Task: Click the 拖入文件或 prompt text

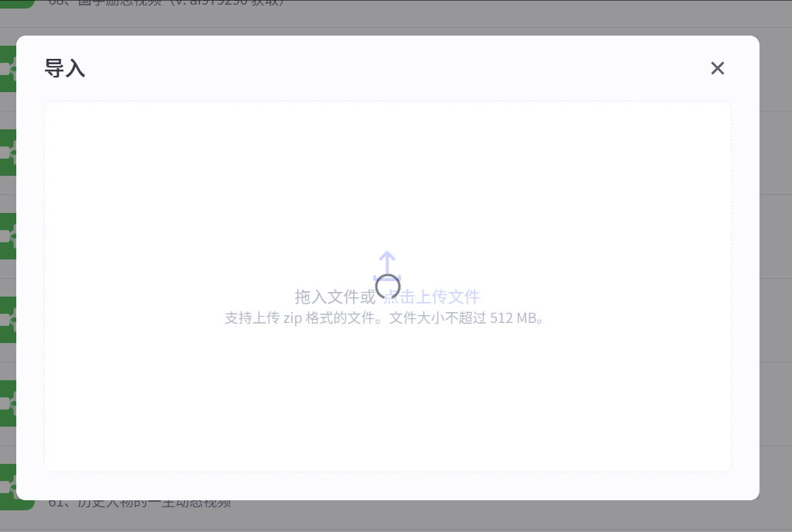Action: pos(335,297)
